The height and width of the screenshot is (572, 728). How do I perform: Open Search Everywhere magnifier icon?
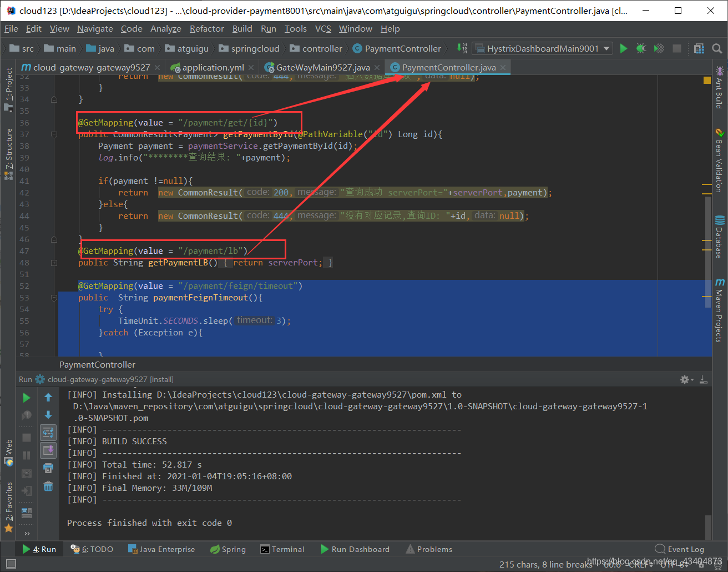pyautogui.click(x=717, y=48)
